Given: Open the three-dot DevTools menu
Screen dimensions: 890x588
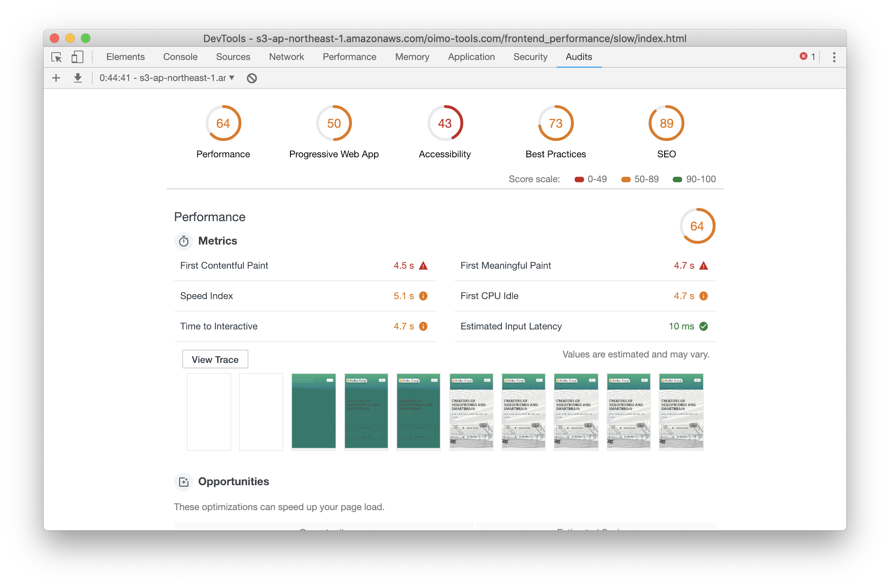Looking at the screenshot, I should coord(834,57).
